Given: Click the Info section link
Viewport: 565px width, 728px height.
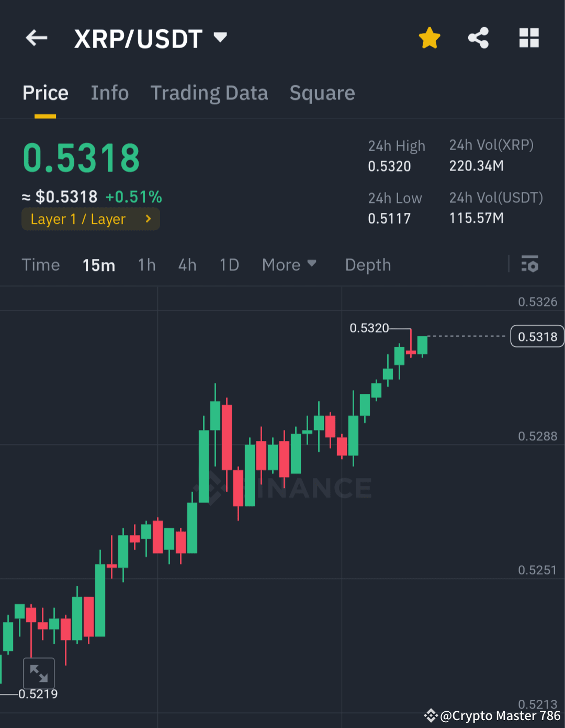Looking at the screenshot, I should point(110,93).
